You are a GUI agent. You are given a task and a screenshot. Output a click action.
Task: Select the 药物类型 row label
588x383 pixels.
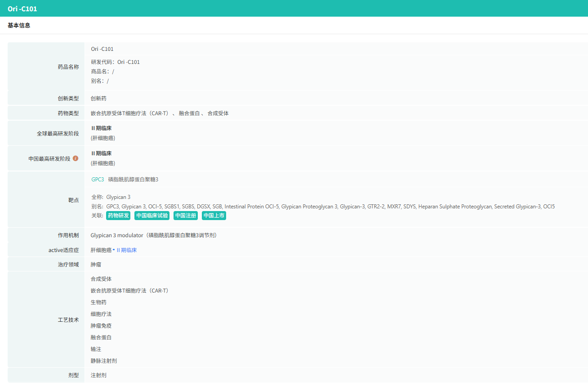coord(68,113)
